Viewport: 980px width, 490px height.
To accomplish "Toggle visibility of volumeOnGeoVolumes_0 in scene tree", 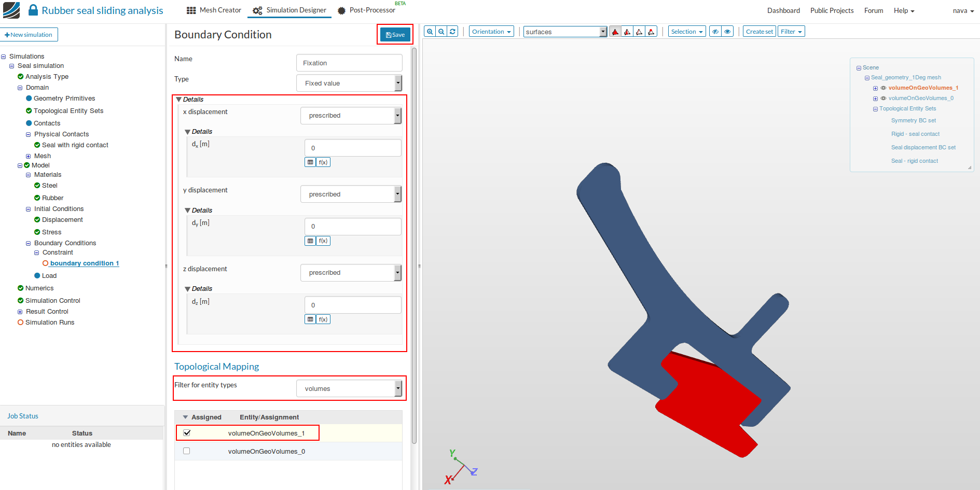I will tap(884, 99).
